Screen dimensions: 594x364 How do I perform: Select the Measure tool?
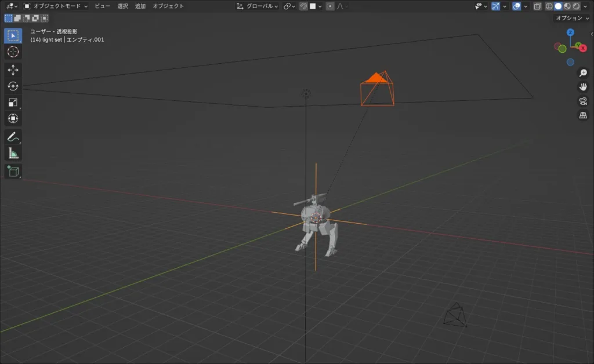pos(13,154)
